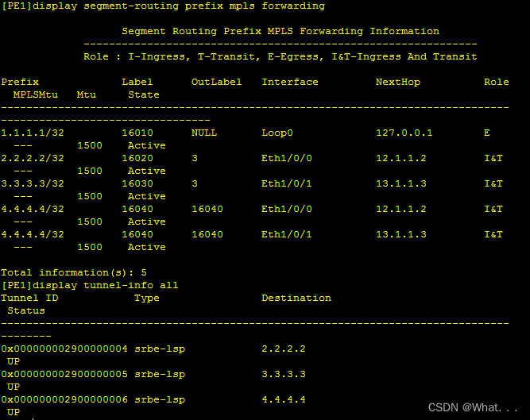Click next hop 12.1.1.2 in the 2.2.2.2/32 row

pyautogui.click(x=401, y=158)
